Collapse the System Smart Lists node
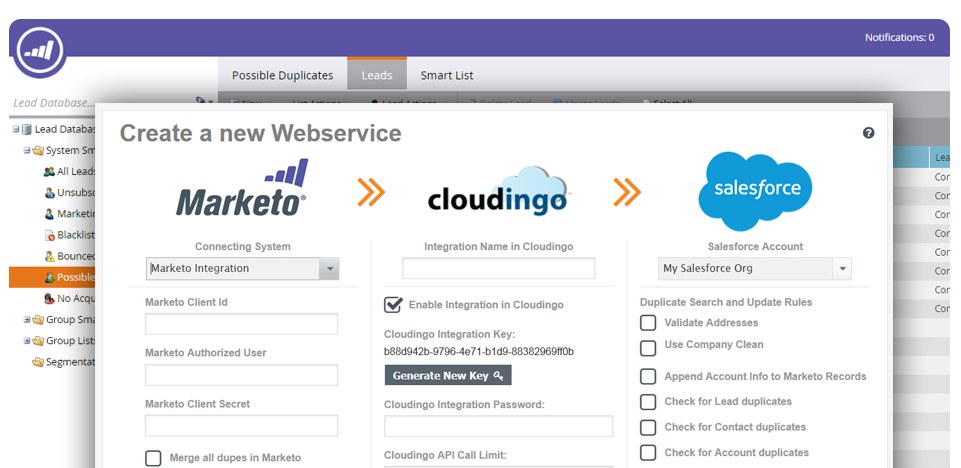 tap(27, 150)
